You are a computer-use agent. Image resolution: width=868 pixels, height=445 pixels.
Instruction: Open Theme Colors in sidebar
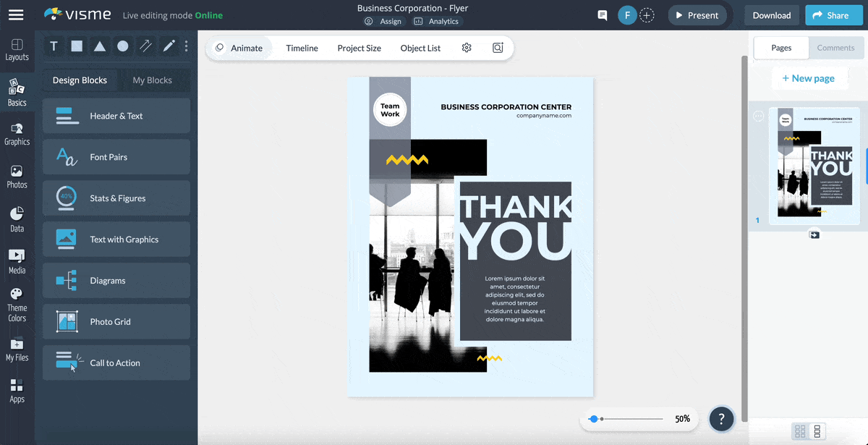17,301
